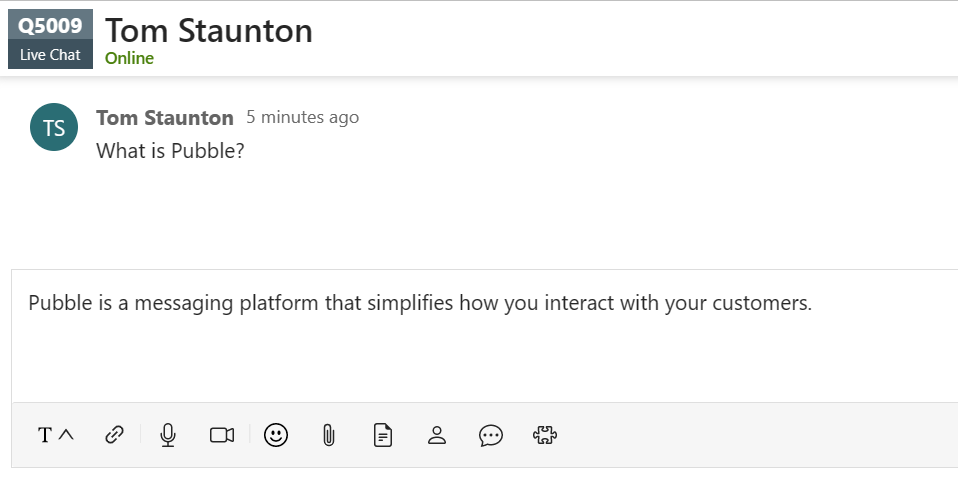Open the puzzle piece integrations icon

(x=544, y=435)
